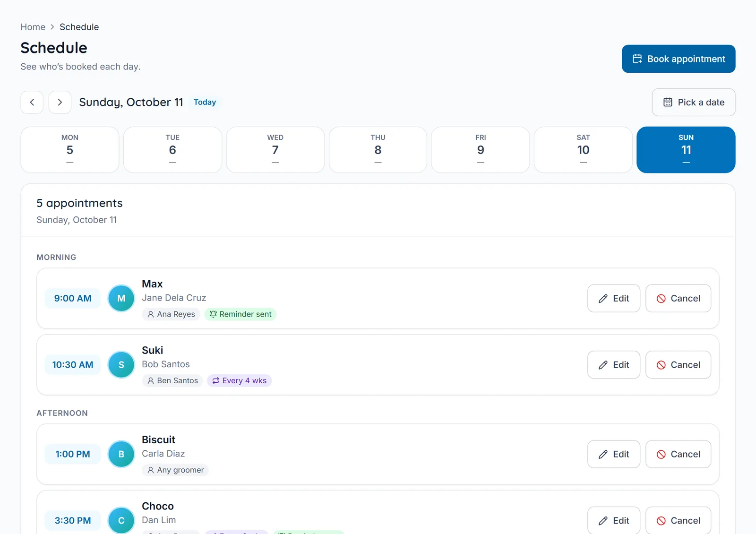Click the 5 appointments heading

point(79,203)
